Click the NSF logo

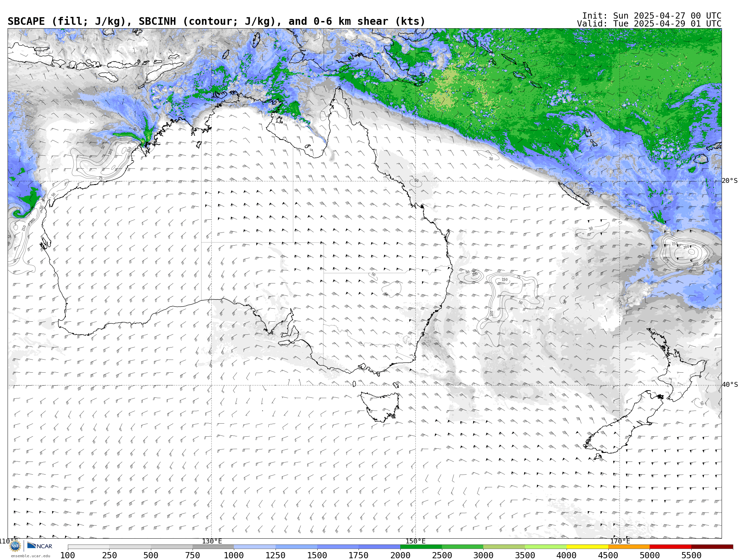pyautogui.click(x=15, y=546)
